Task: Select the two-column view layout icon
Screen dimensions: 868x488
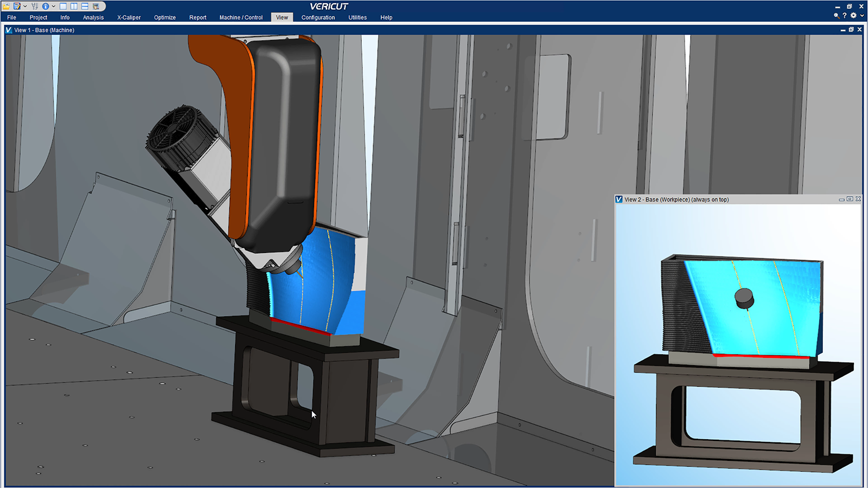Action: coord(74,7)
